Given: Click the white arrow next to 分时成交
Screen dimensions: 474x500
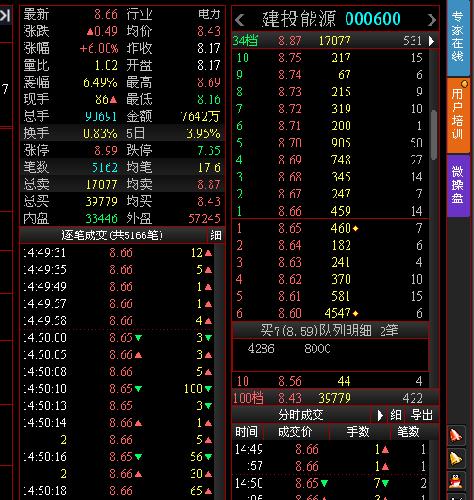Looking at the screenshot, I should point(380,415).
